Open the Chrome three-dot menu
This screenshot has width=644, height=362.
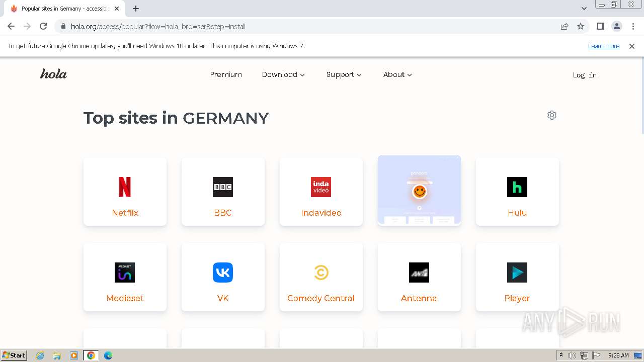(x=633, y=26)
